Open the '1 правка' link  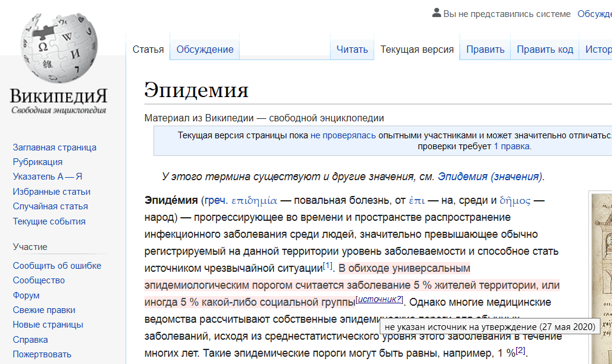pos(512,146)
